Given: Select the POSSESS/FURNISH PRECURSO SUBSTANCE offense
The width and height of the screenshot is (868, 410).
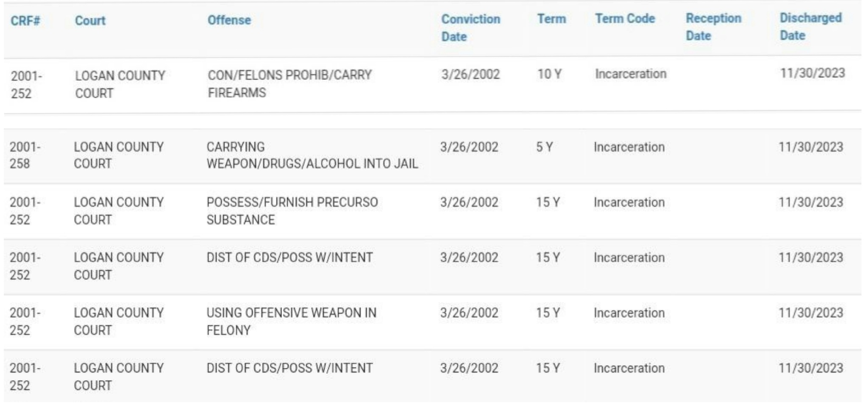Looking at the screenshot, I should point(292,211).
